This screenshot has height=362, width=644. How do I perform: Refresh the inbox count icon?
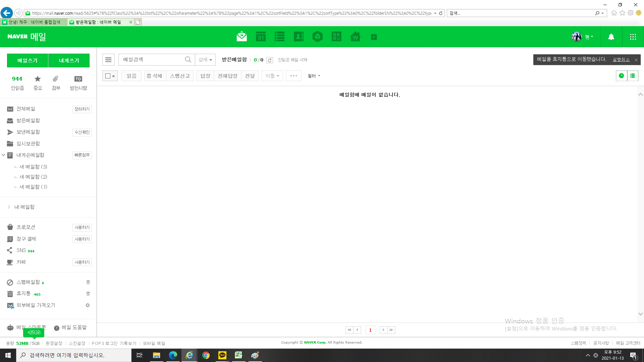[x=270, y=60]
